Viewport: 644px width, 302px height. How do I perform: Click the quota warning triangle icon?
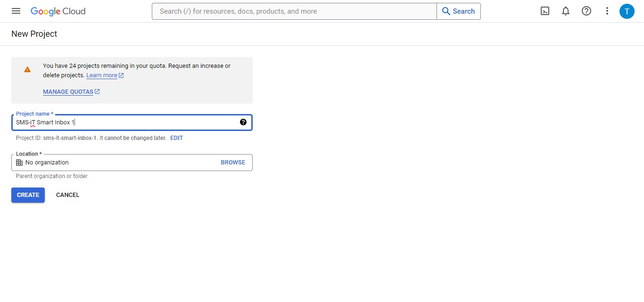pos(27,69)
